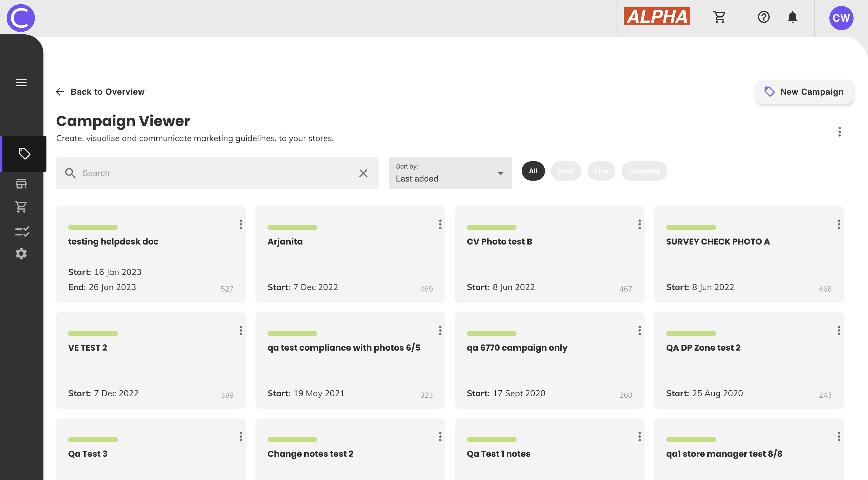
Task: Filter campaigns by Live status
Action: [x=601, y=171]
